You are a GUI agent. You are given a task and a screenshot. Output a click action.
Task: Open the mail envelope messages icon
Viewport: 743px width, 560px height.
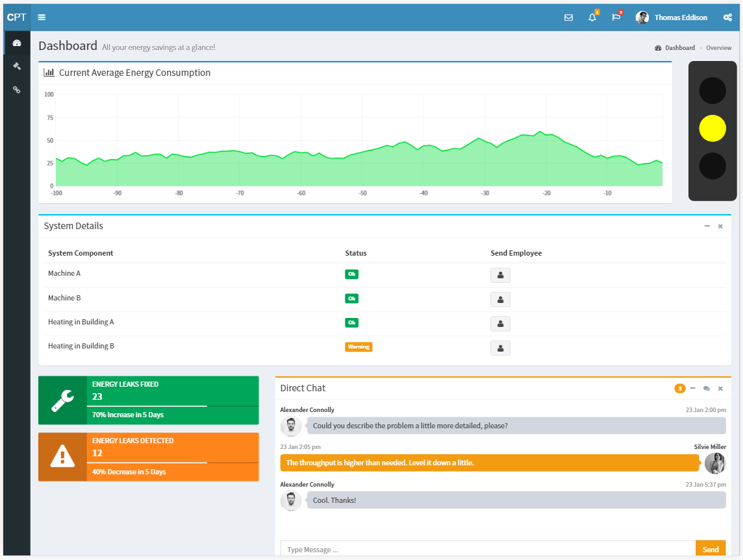(x=569, y=18)
